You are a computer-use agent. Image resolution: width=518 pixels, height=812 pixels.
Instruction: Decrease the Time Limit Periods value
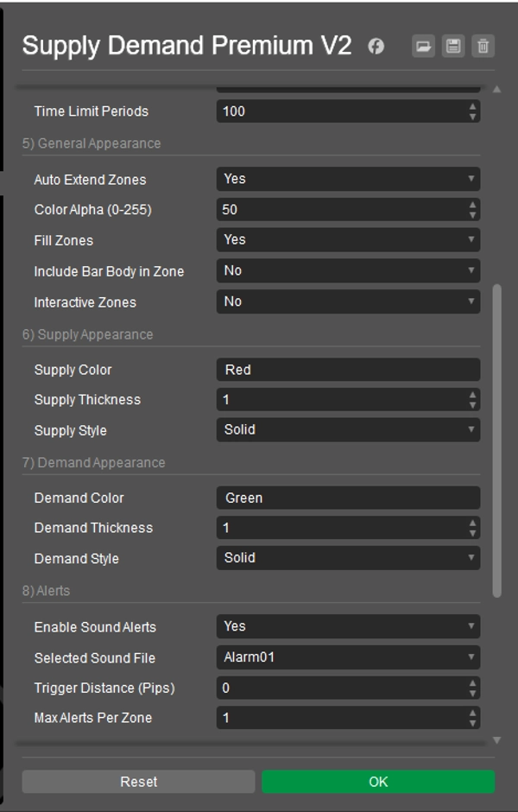472,115
